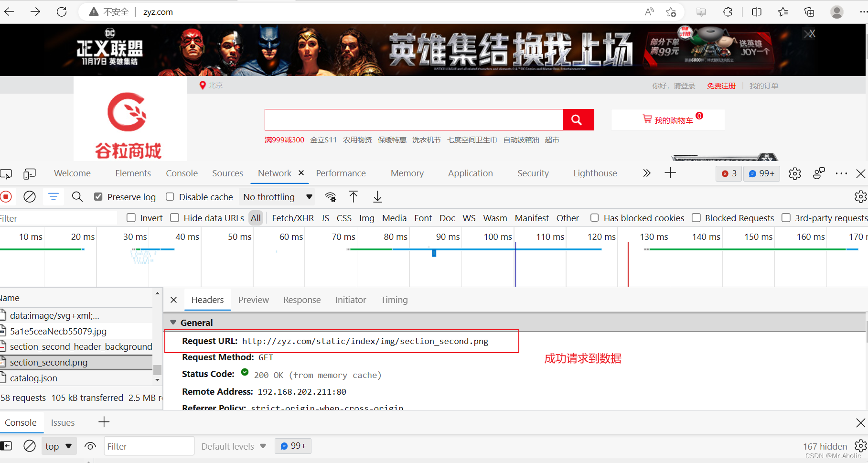Image resolution: width=868 pixels, height=463 pixels.
Task: Open the read aloud icon in address bar
Action: pos(649,12)
